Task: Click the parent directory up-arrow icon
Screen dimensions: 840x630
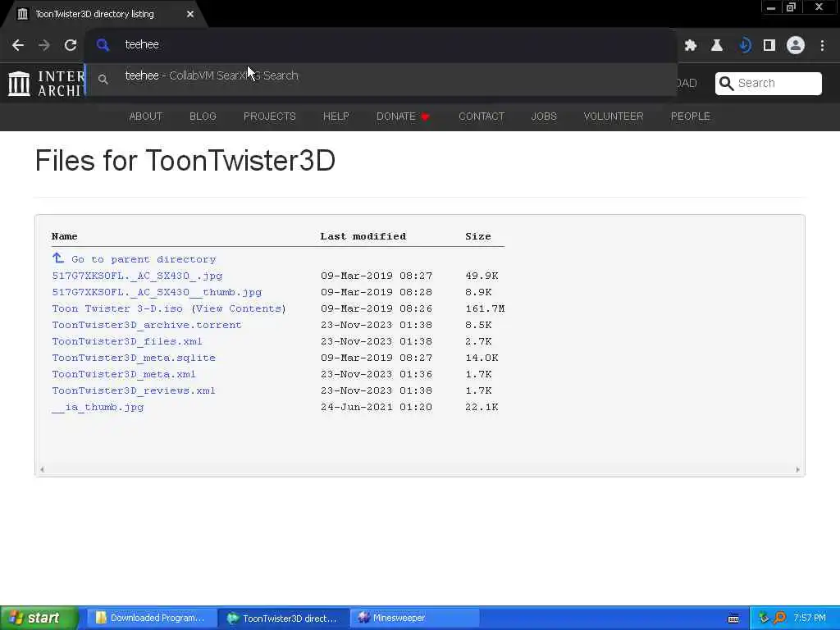Action: [58, 258]
